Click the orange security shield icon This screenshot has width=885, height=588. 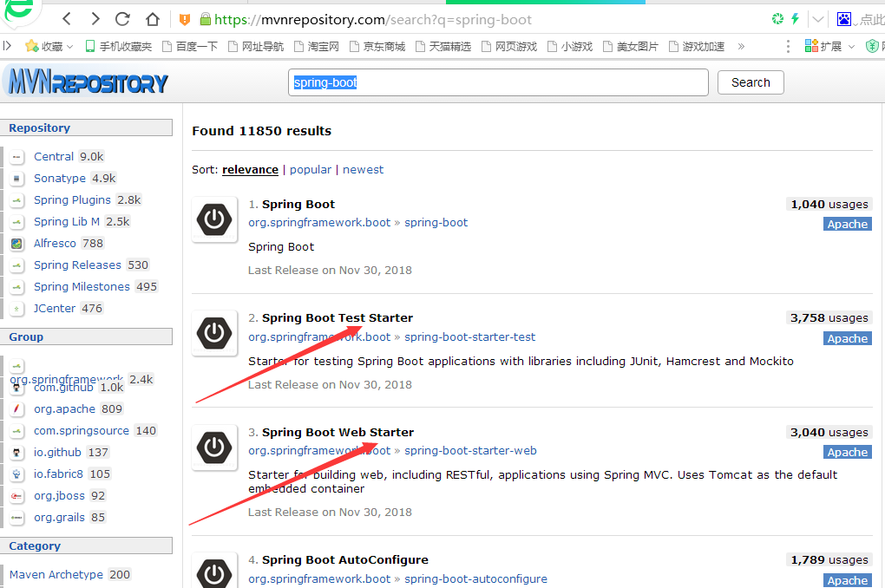(184, 20)
